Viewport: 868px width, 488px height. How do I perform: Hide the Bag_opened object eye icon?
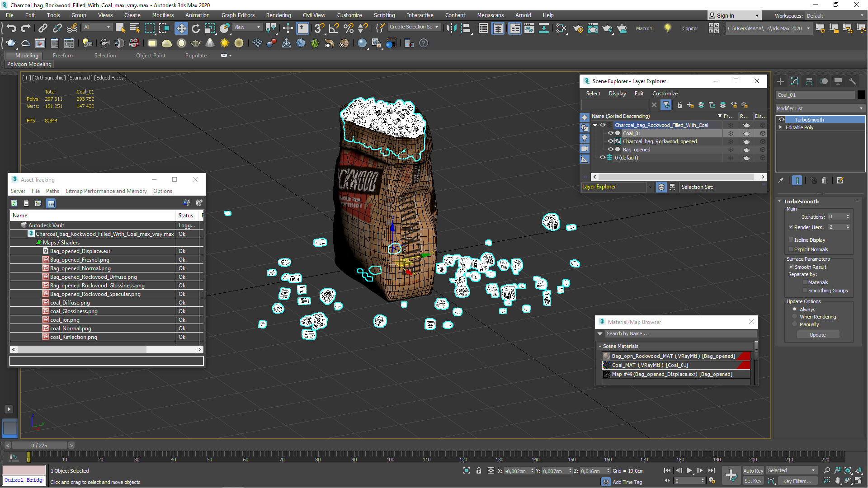pyautogui.click(x=610, y=150)
